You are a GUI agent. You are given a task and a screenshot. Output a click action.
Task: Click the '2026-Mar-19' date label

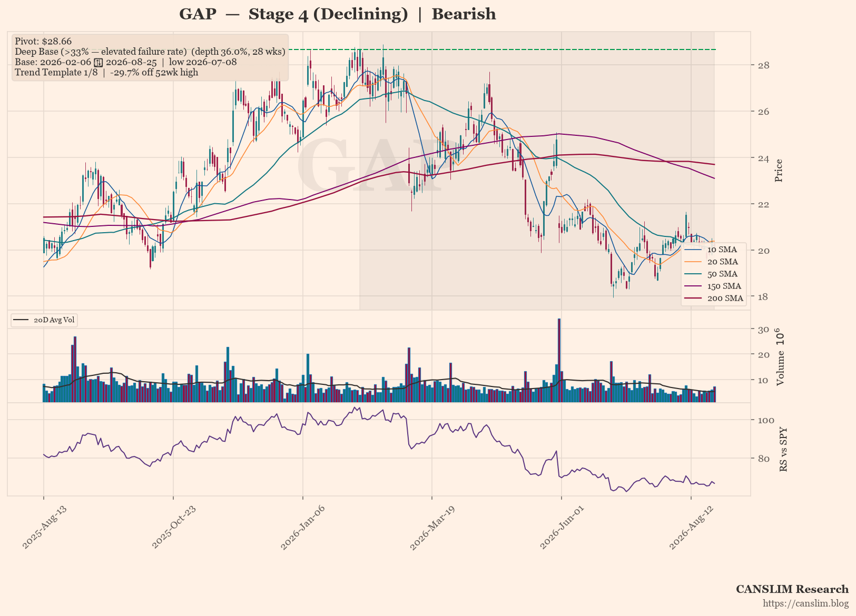[x=432, y=526]
